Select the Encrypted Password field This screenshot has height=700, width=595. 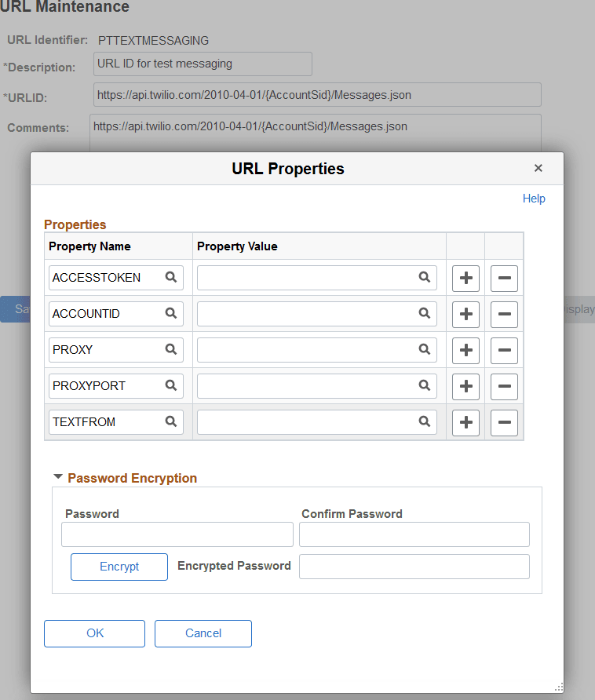point(414,566)
